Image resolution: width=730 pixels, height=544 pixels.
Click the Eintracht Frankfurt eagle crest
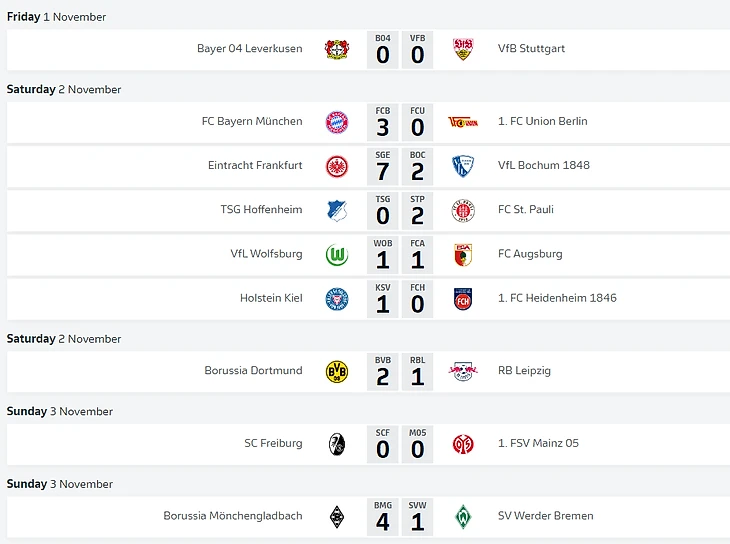click(x=337, y=166)
